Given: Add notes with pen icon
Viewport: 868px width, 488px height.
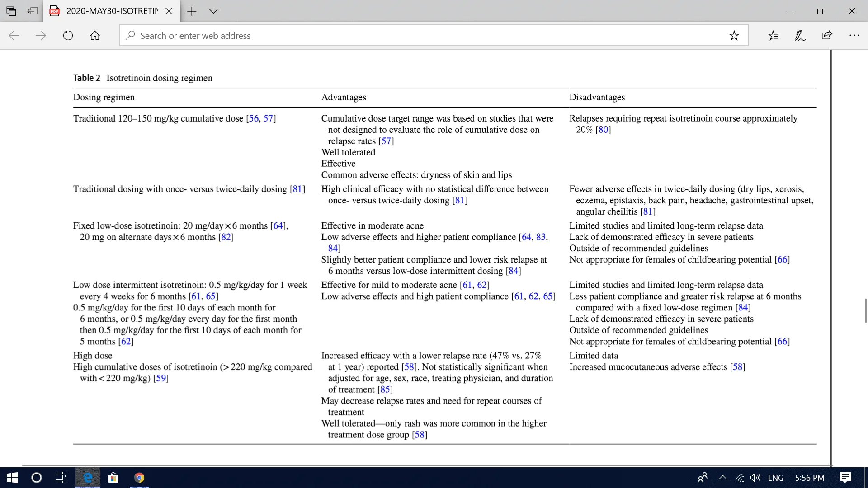Looking at the screenshot, I should click(800, 36).
